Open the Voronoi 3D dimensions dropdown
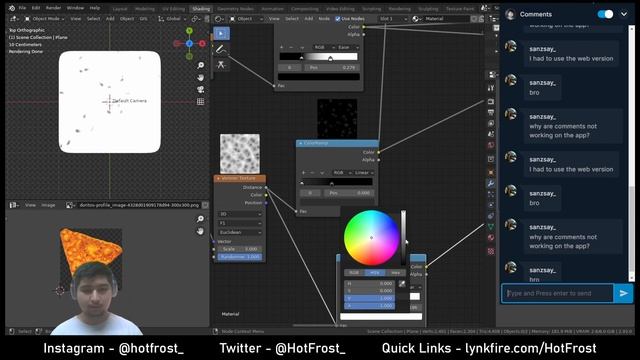The height and width of the screenshot is (360, 640). point(240,214)
